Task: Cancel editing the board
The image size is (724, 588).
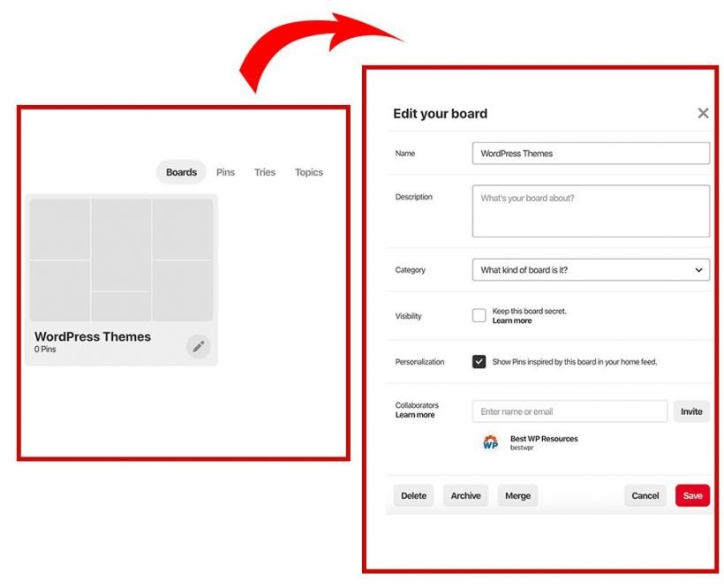Action: click(645, 495)
